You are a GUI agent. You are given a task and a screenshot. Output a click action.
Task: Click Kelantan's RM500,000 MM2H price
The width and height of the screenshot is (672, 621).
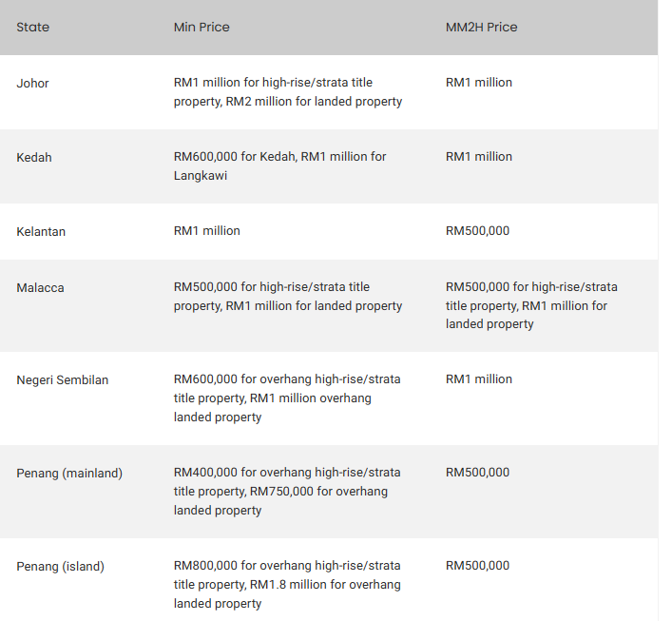coord(477,231)
